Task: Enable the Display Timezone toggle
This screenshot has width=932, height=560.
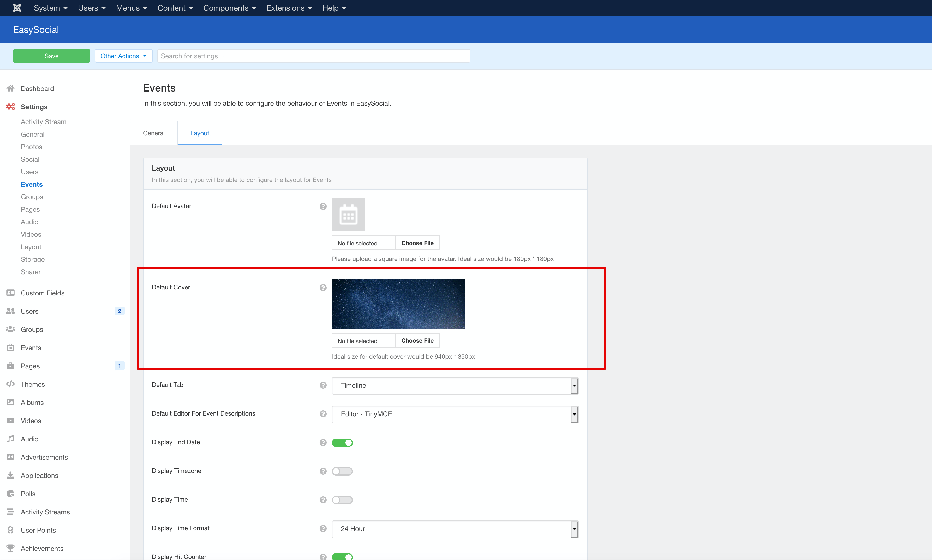Action: [x=342, y=471]
